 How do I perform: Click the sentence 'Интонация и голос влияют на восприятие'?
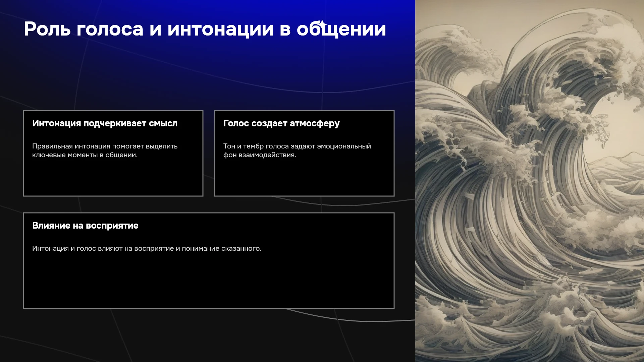point(103,248)
